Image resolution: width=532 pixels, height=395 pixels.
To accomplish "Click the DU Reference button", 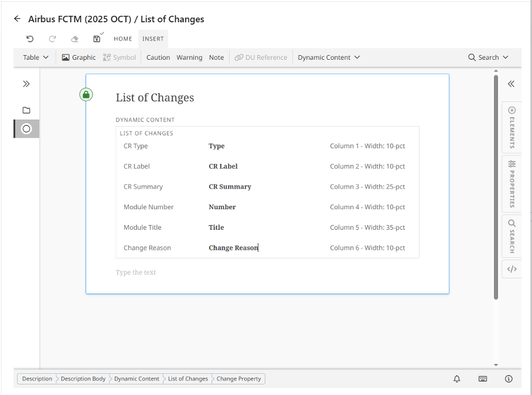I will point(261,57).
